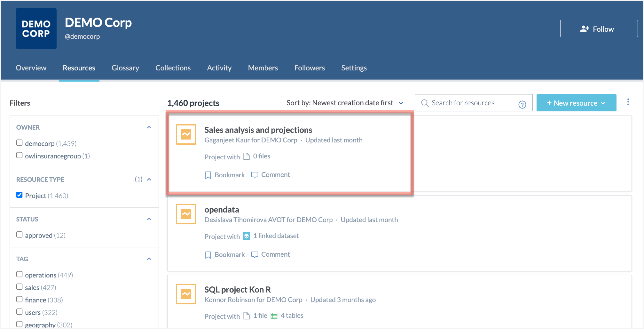Open the Sort by dropdown
The image size is (644, 329).
tap(345, 103)
